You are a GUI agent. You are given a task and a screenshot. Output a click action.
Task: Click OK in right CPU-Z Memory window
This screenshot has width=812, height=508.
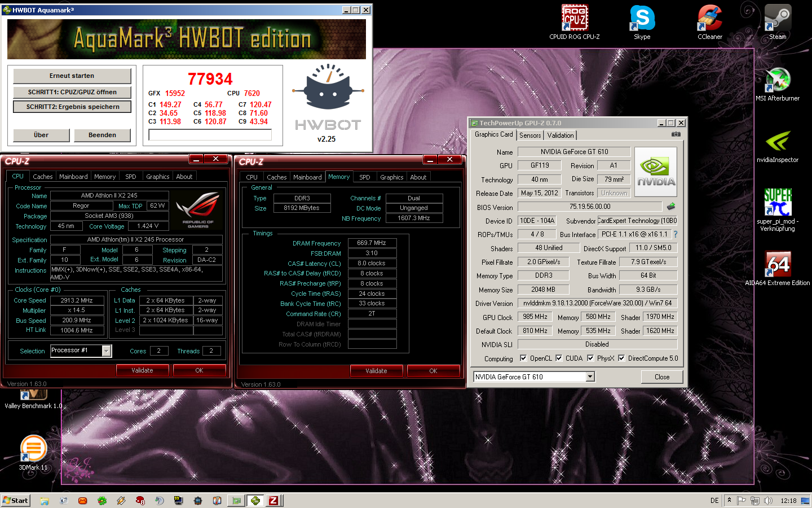[433, 371]
